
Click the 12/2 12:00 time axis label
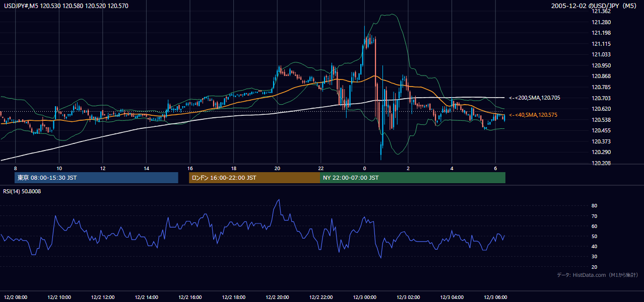tap(103, 297)
